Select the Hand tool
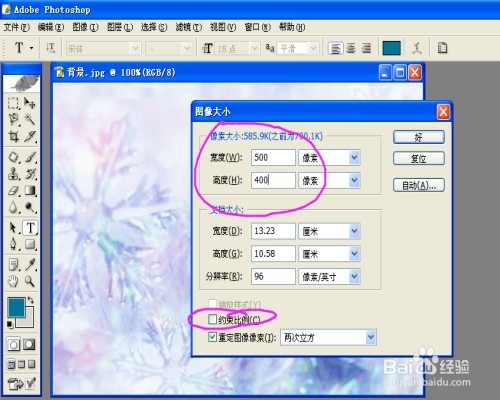 pyautogui.click(x=13, y=282)
